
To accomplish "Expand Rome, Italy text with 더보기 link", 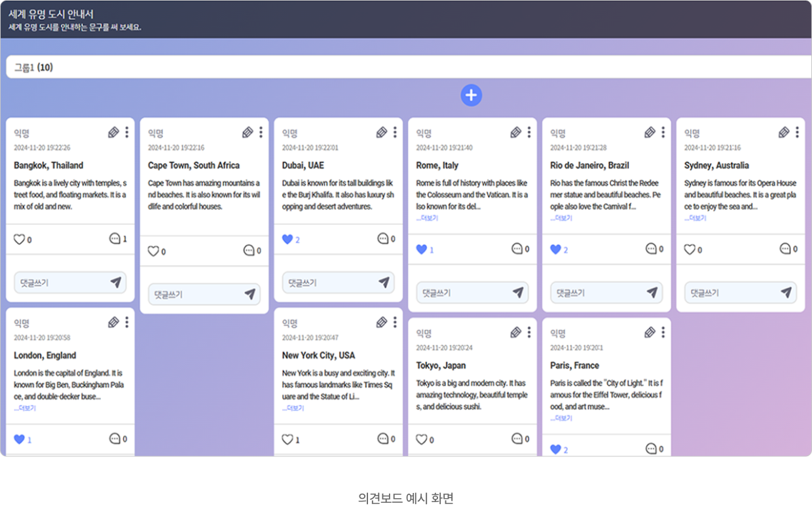I will pyautogui.click(x=427, y=218).
